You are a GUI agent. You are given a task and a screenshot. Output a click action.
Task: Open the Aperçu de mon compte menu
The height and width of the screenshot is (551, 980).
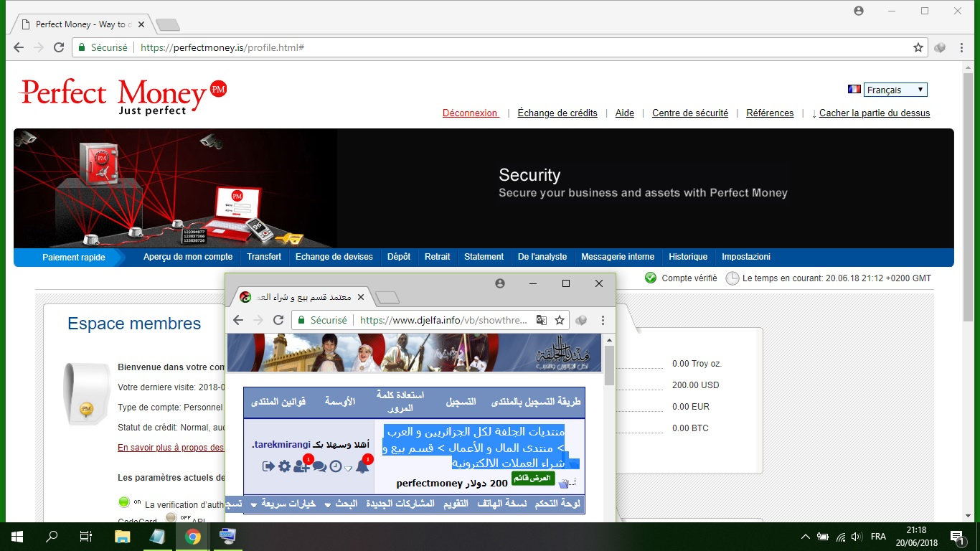188,257
